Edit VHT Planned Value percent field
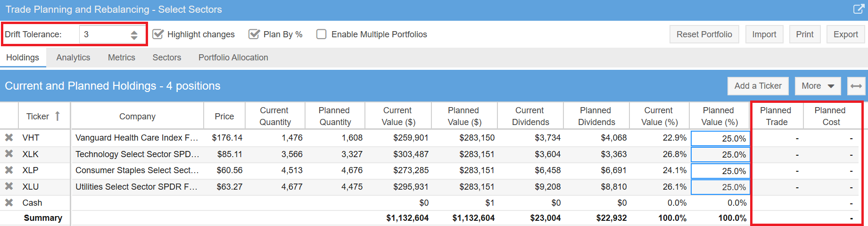 tap(720, 138)
